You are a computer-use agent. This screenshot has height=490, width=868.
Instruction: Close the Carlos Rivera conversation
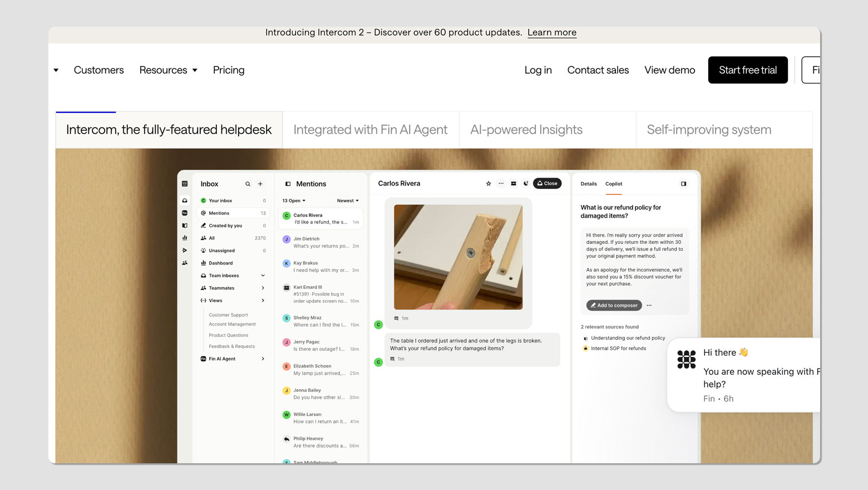pyautogui.click(x=548, y=183)
